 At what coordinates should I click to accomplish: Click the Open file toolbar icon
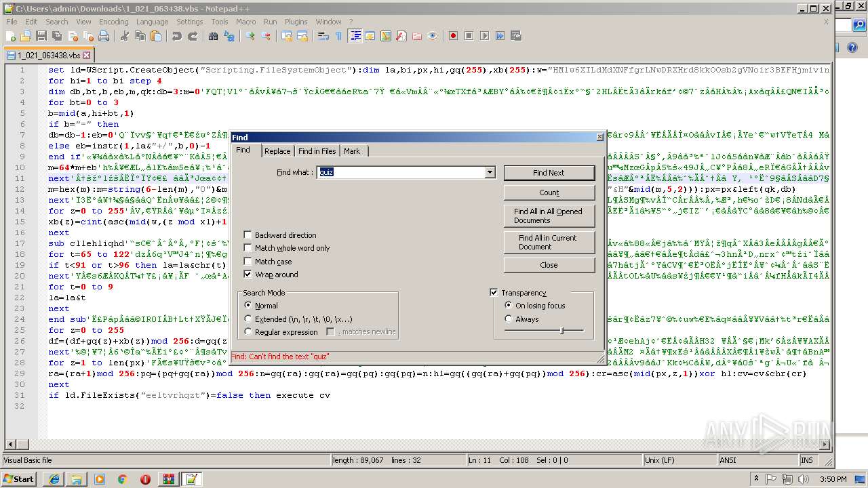(x=26, y=36)
